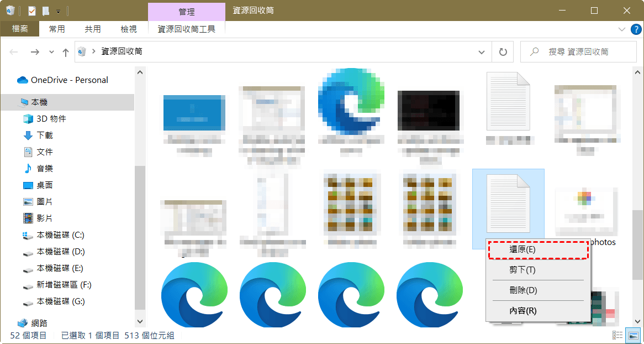Viewport: 644px width, 344px height.
Task: Select 本機磁碟 (D:) in sidebar
Action: tap(54, 252)
